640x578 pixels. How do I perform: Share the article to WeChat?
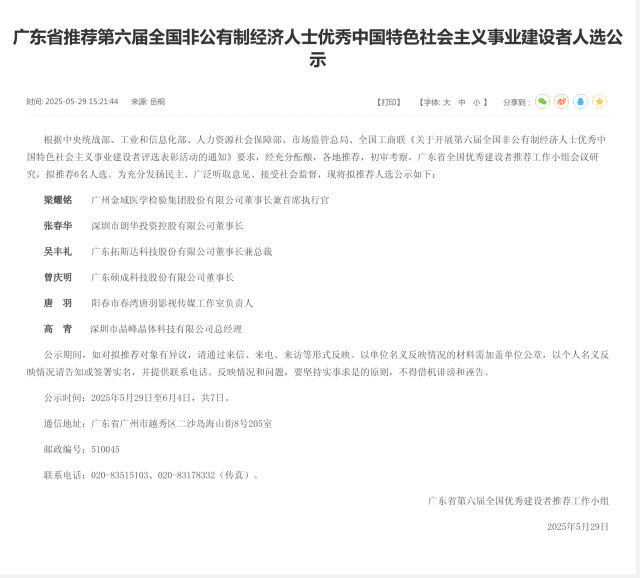(x=542, y=102)
